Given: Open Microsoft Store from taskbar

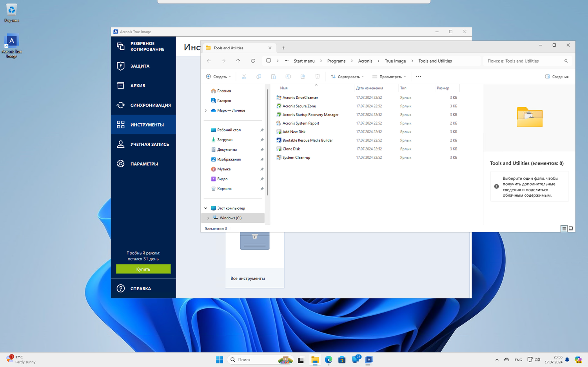Looking at the screenshot, I should (342, 360).
